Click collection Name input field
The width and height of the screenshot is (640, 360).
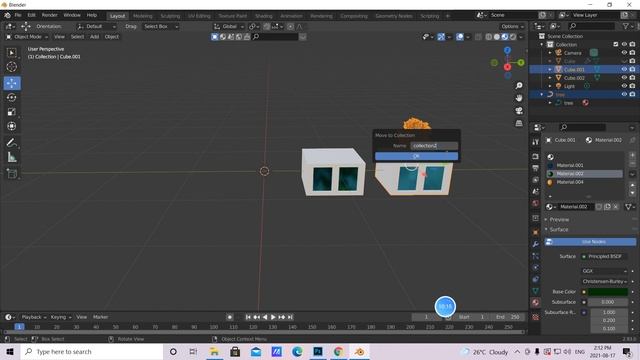434,146
